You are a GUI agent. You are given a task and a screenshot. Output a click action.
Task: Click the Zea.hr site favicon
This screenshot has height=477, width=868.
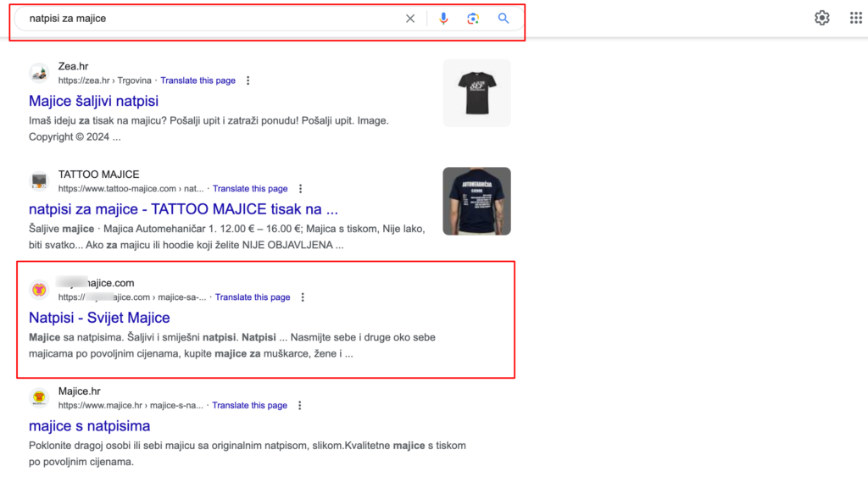click(39, 73)
